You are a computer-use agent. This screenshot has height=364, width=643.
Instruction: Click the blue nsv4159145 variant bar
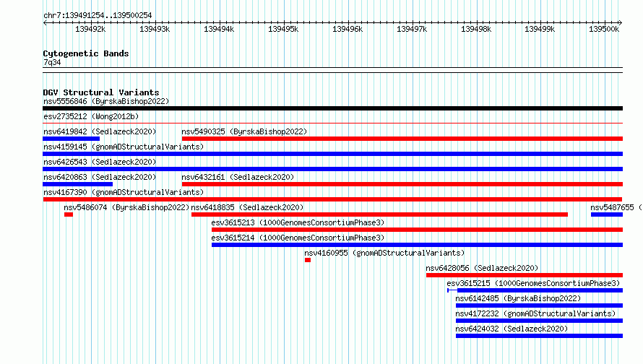332,154
